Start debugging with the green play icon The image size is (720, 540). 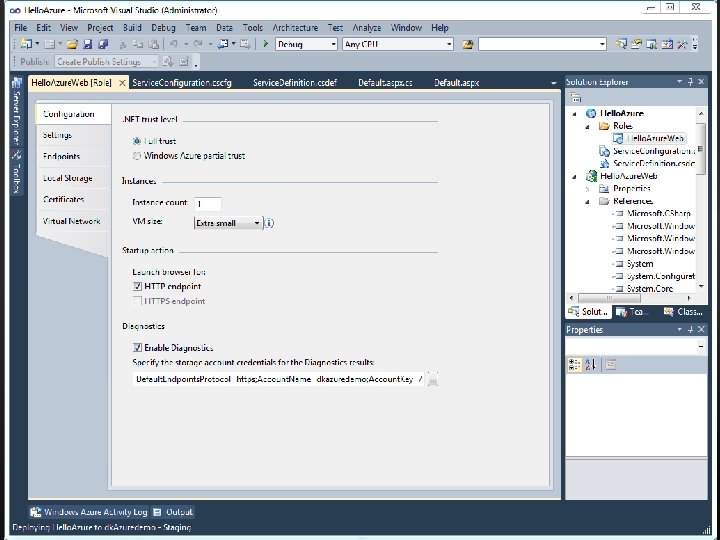265,44
